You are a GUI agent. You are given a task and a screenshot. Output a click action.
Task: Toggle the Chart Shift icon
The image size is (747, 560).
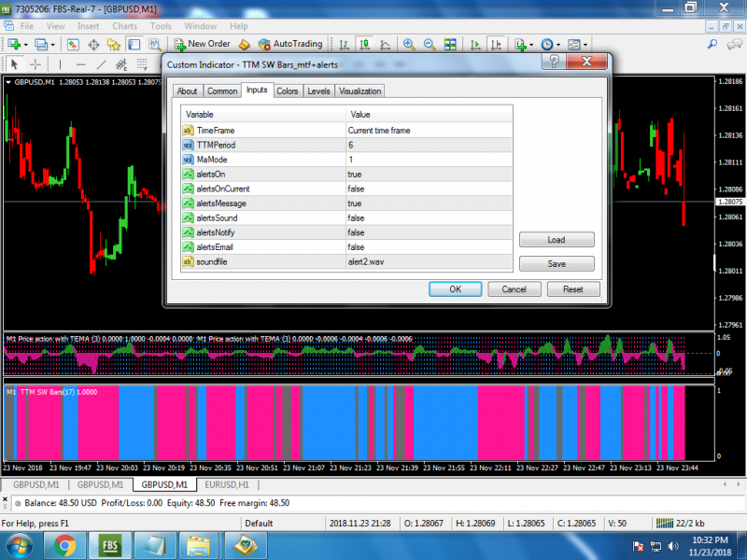coord(497,44)
